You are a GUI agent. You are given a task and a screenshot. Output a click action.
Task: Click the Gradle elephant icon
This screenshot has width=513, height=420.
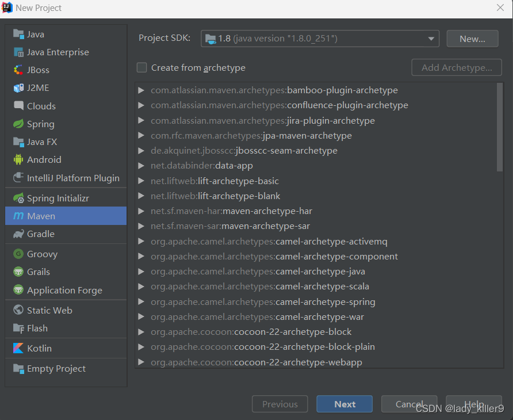pyautogui.click(x=18, y=234)
